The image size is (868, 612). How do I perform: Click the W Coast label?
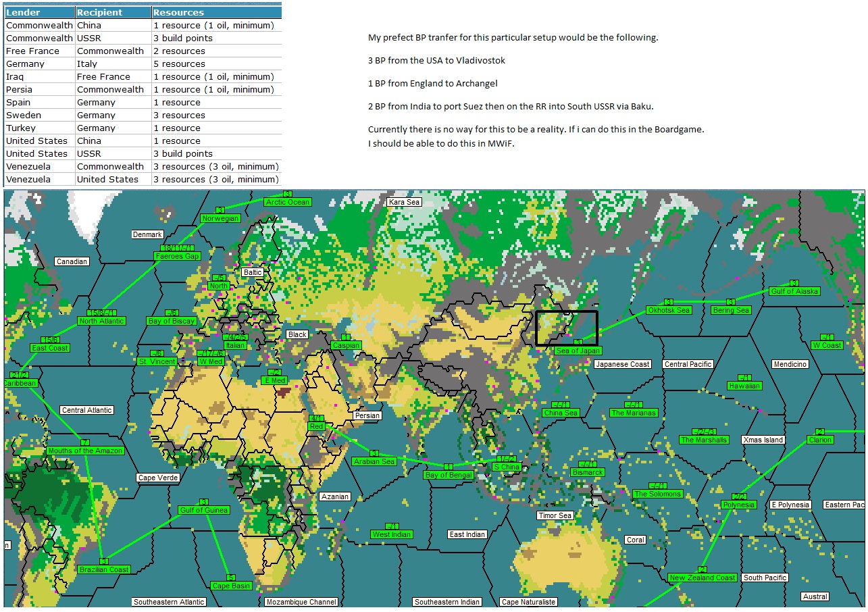pyautogui.click(x=827, y=345)
